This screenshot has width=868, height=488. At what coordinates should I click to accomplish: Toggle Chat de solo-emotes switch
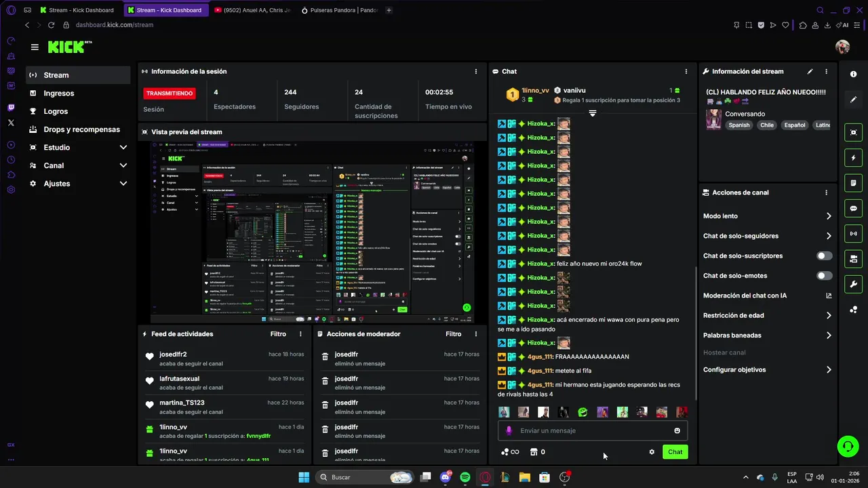tap(825, 276)
